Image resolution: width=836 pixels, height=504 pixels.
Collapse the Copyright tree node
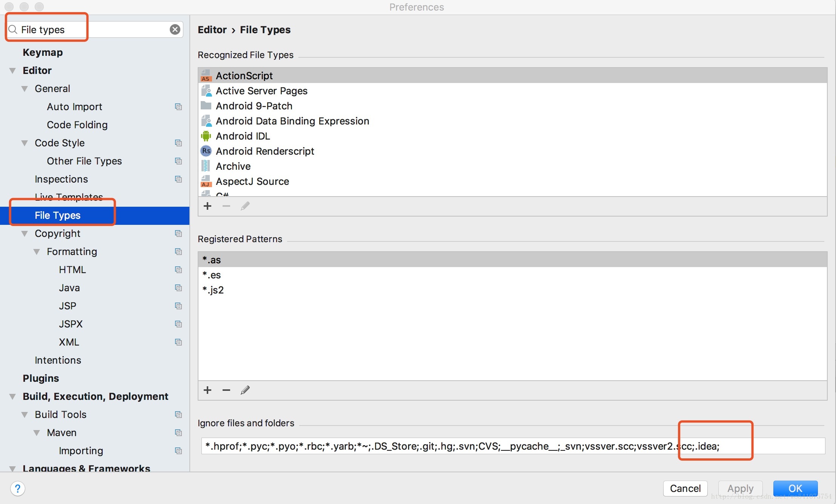click(x=25, y=234)
